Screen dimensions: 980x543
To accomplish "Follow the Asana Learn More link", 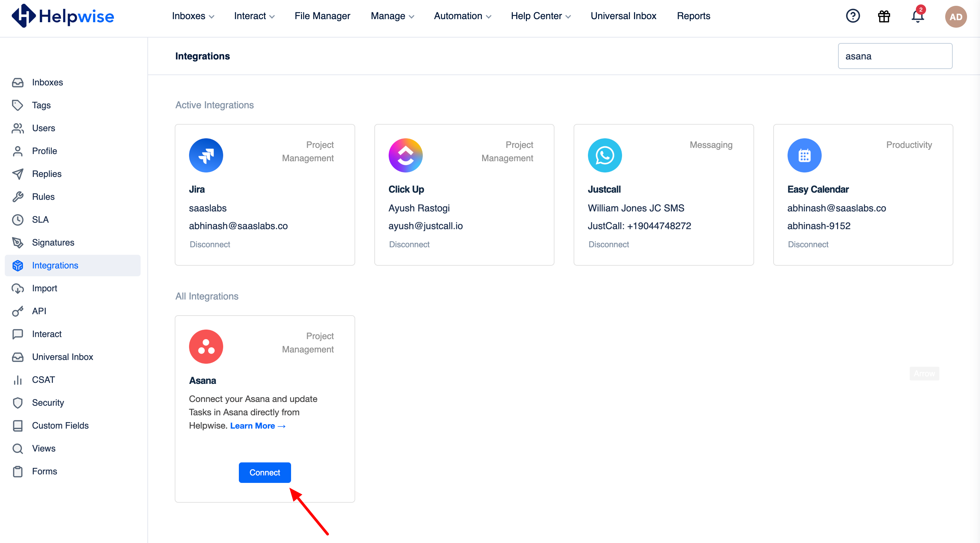I will 258,426.
